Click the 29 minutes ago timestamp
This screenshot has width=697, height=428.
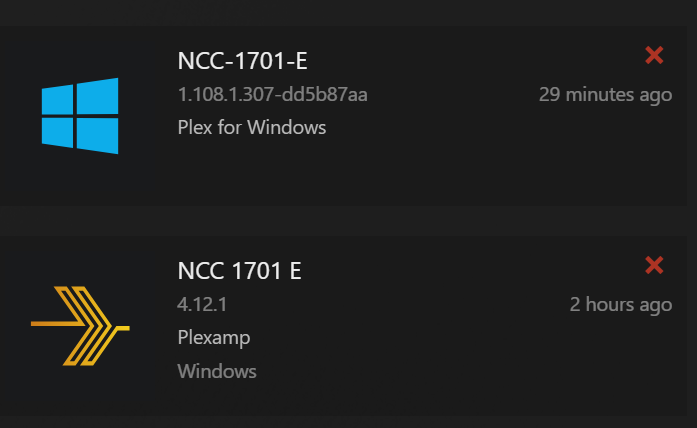605,95
